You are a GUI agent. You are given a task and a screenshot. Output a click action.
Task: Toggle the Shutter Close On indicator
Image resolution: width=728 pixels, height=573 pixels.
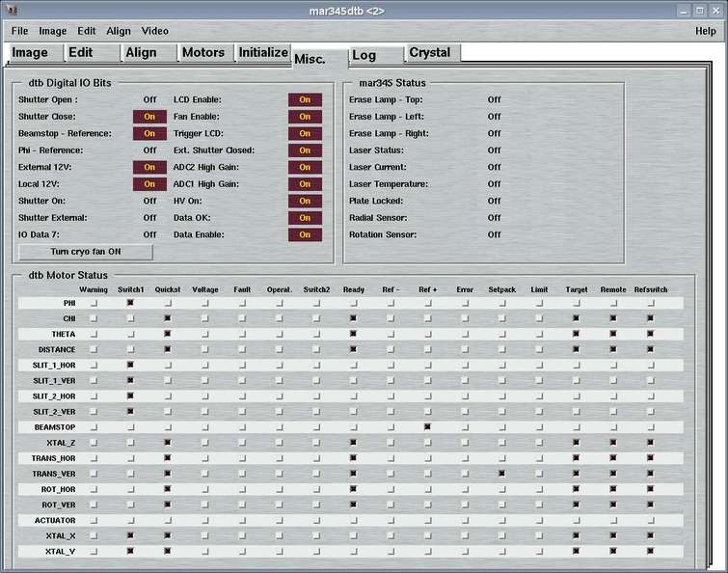pos(149,117)
